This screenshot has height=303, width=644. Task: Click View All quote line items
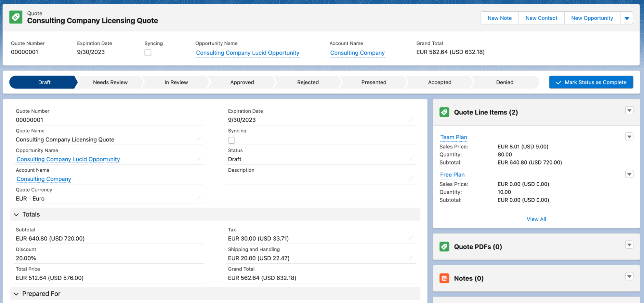pyautogui.click(x=536, y=219)
